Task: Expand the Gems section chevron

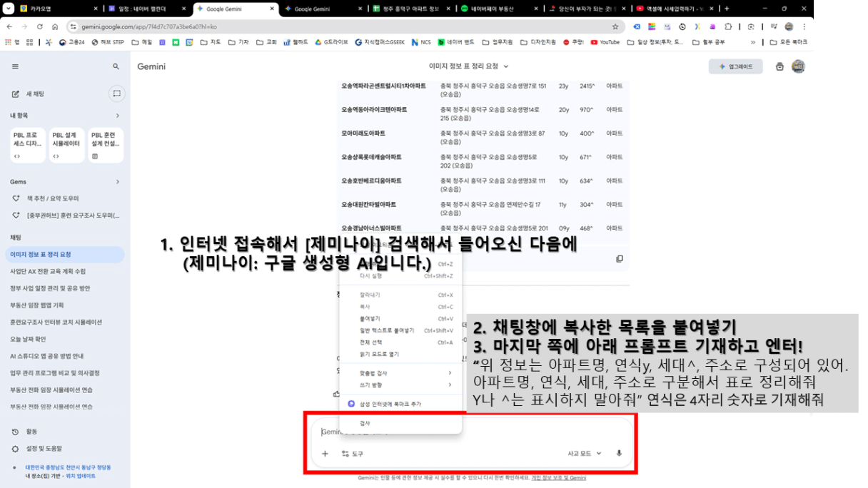Action: coord(118,182)
